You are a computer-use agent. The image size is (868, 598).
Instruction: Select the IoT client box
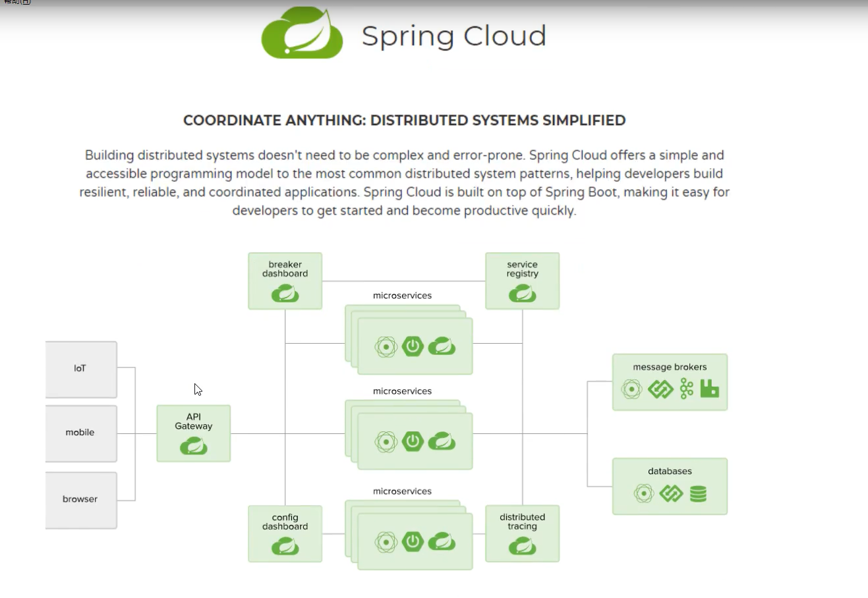point(80,369)
